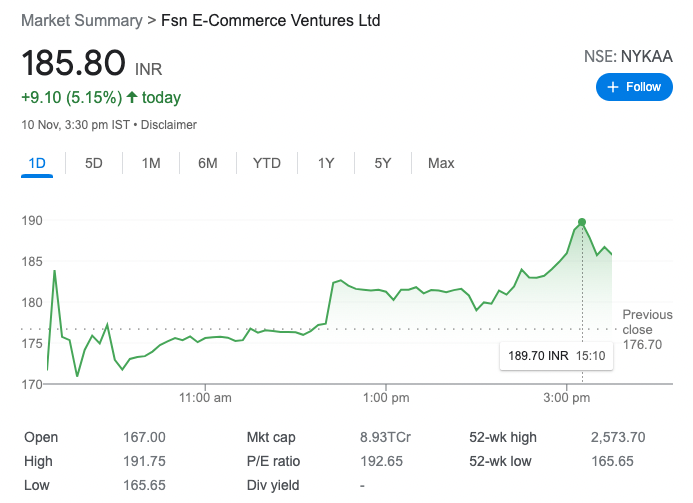Click the 190 y-axis label

(32, 221)
